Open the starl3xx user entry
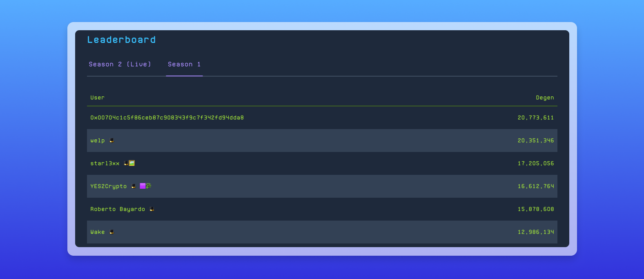The image size is (644, 279). [x=105, y=163]
